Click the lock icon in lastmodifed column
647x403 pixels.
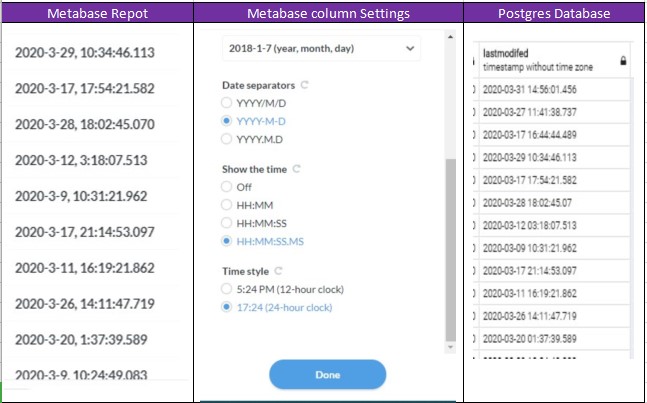tap(623, 61)
